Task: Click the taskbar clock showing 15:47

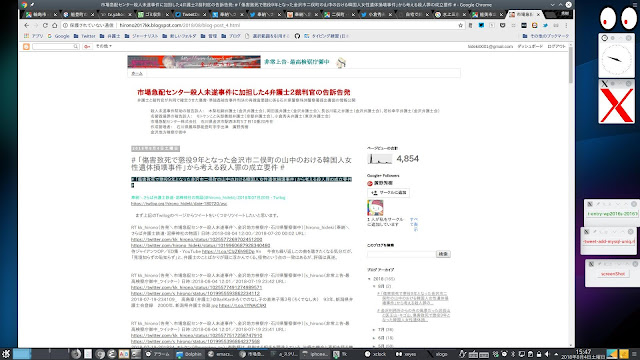Action: click(x=584, y=354)
